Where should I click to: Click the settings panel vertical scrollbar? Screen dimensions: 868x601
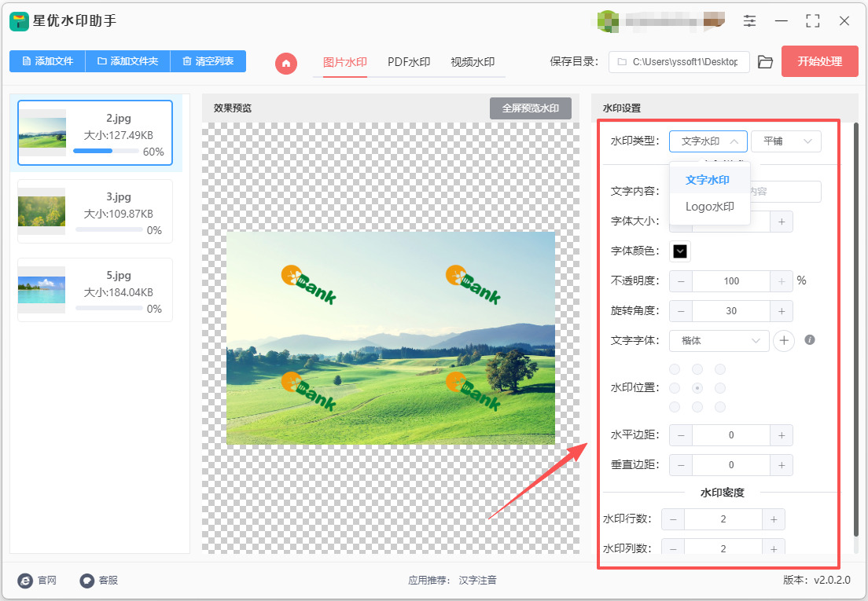[856, 329]
